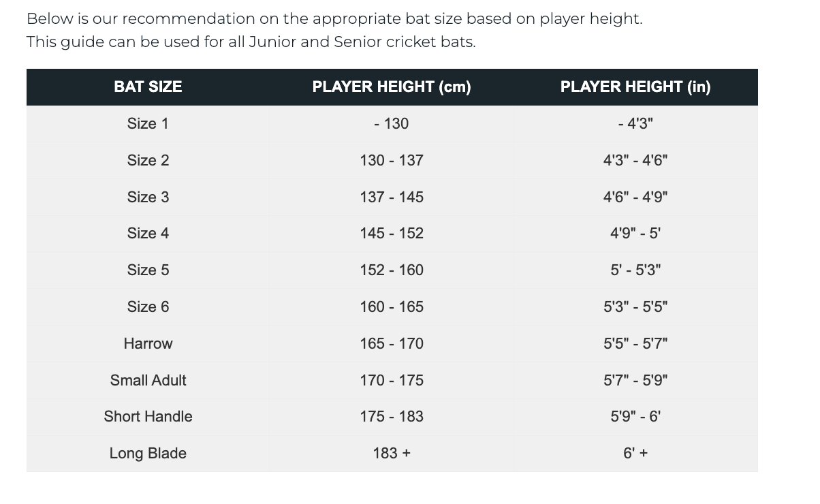Click the 130 - 137 height cell
The width and height of the screenshot is (820, 504).
pyautogui.click(x=392, y=161)
